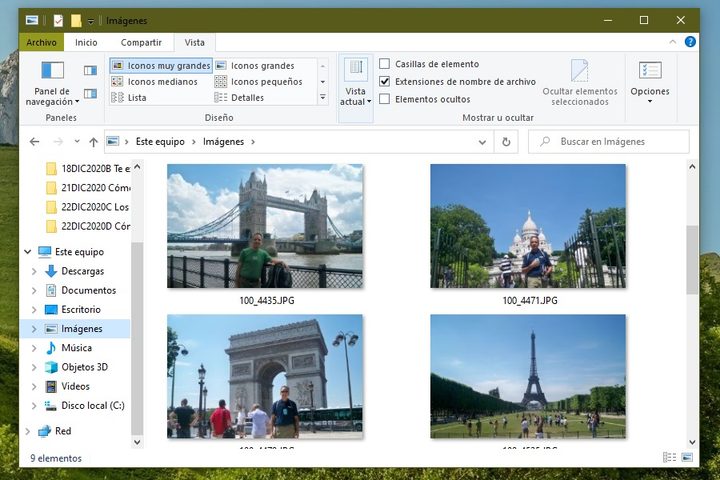Expand the Imágenes tree node
The width and height of the screenshot is (720, 480).
(x=34, y=329)
